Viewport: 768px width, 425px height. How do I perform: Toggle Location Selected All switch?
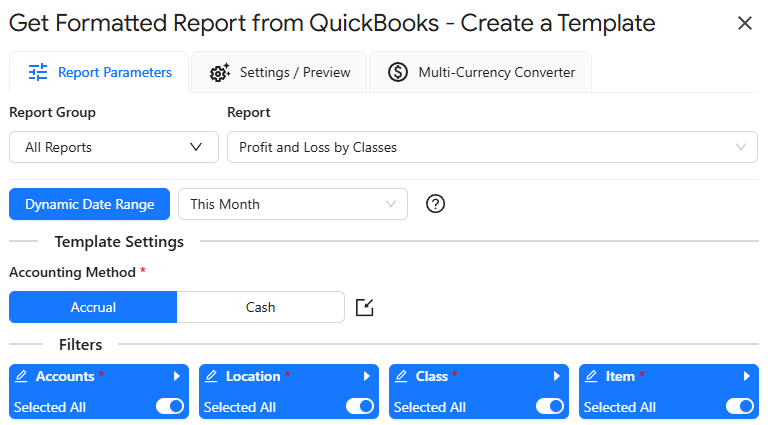(x=360, y=406)
